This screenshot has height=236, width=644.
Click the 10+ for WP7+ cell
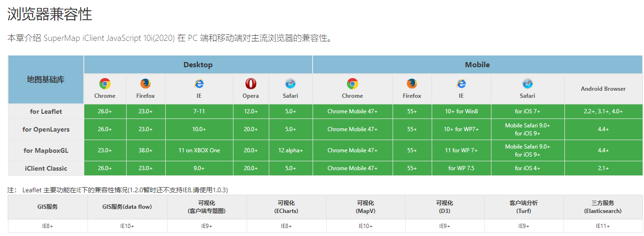point(461,129)
